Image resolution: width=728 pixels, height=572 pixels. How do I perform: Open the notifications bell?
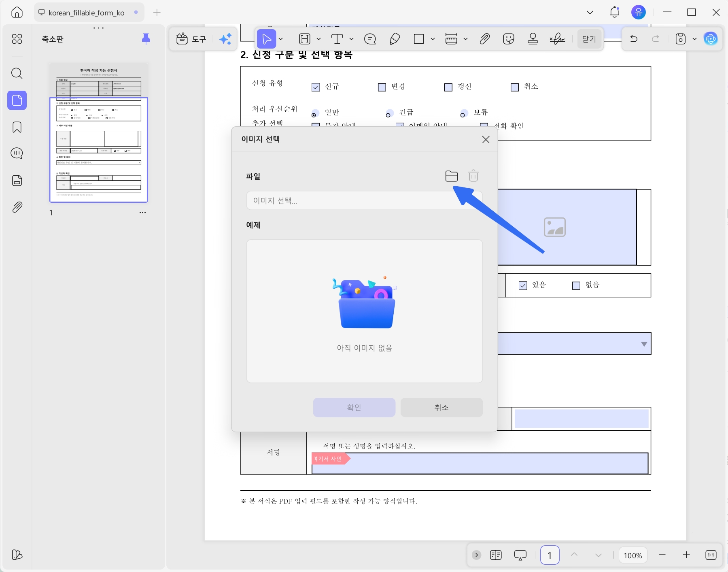[x=614, y=12]
